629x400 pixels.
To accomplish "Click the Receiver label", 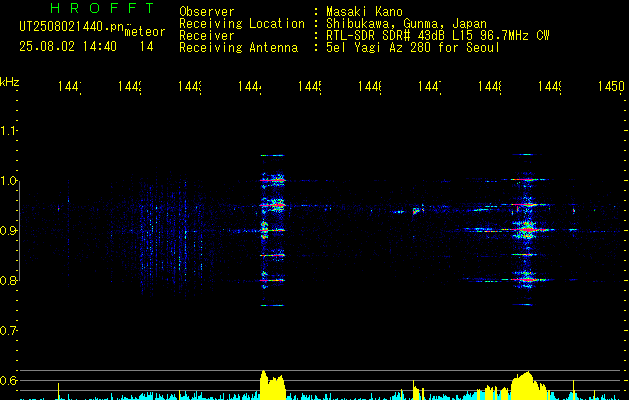I will tap(207, 36).
